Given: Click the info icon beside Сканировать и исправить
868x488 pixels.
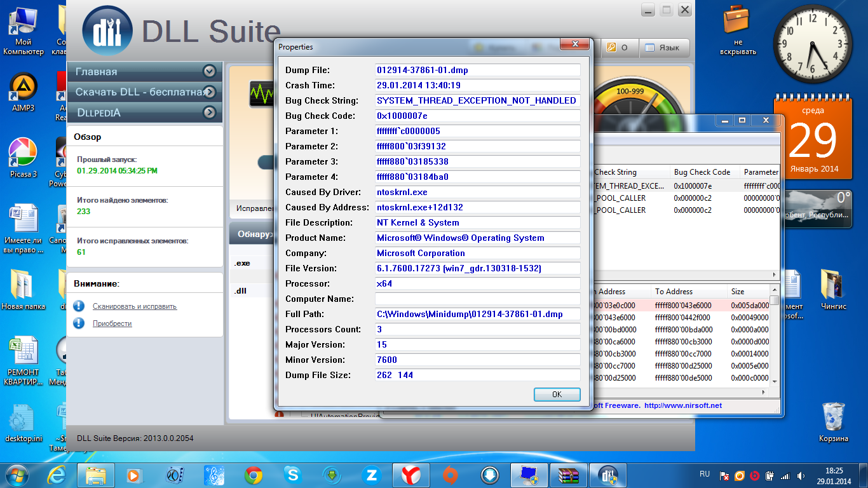Looking at the screenshot, I should point(79,306).
